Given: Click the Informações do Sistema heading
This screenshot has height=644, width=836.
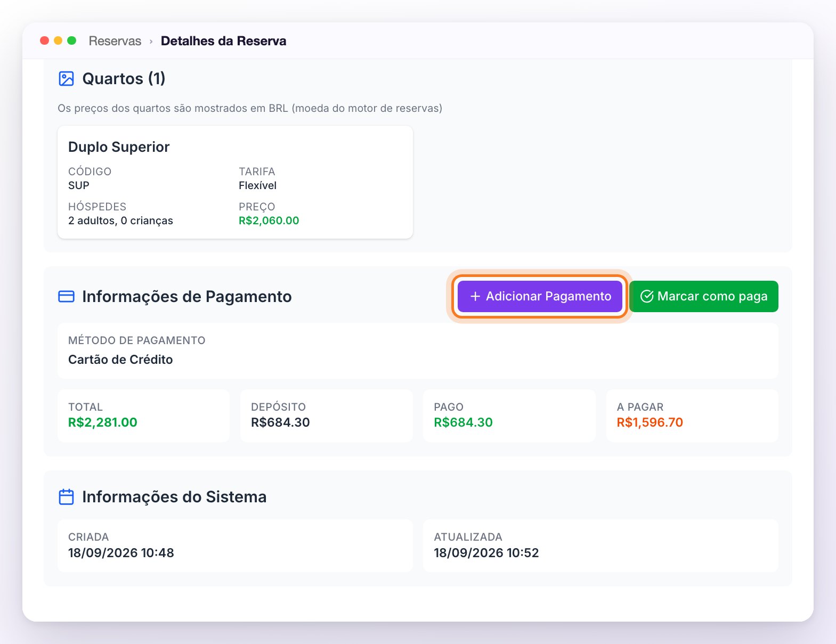Looking at the screenshot, I should [x=174, y=497].
